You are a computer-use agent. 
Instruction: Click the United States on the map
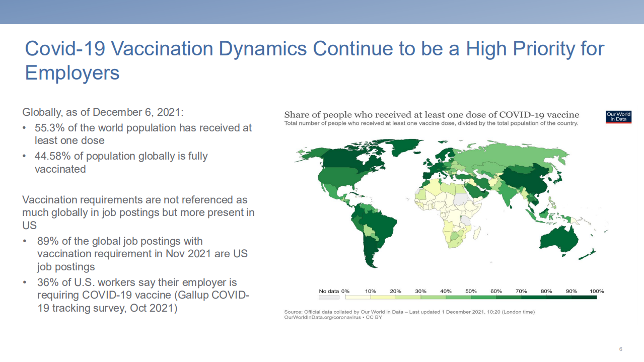pos(338,176)
